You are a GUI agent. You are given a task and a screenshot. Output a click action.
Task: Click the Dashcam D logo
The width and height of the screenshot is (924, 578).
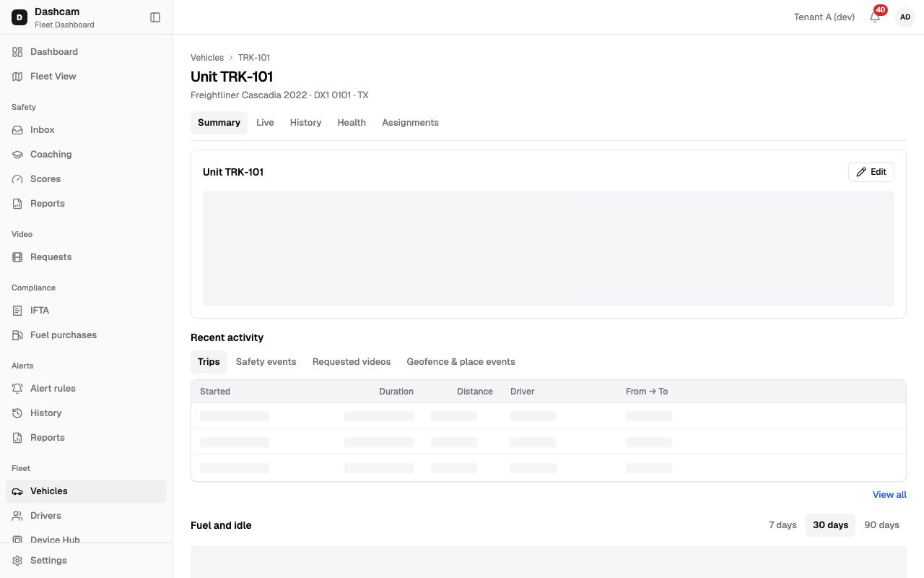pos(19,17)
